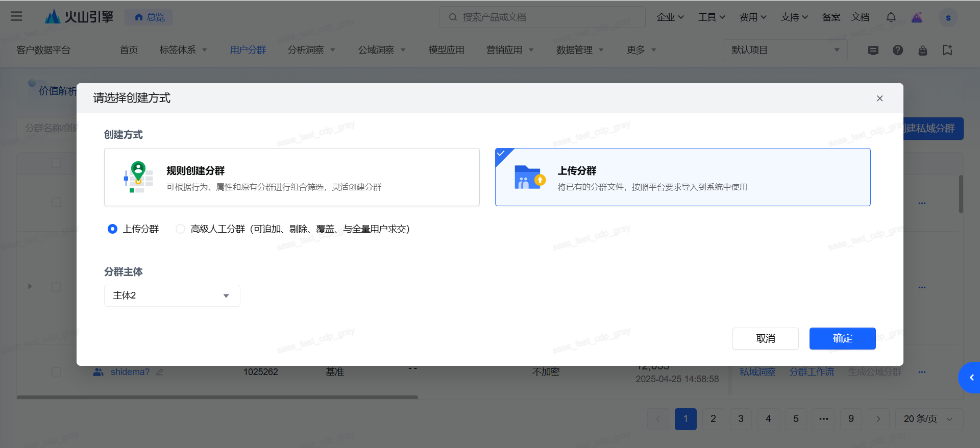This screenshot has width=980, height=448.
Task: Click the help question mark icon
Action: [898, 50]
